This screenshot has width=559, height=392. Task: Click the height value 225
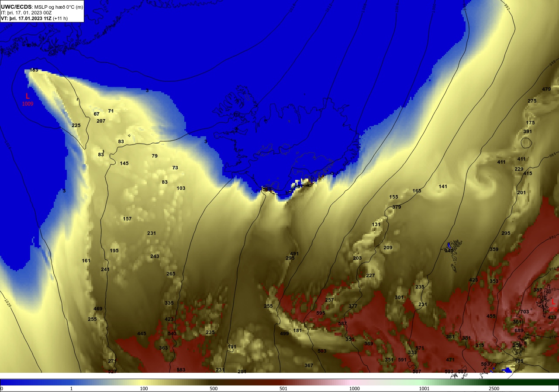pos(76,126)
